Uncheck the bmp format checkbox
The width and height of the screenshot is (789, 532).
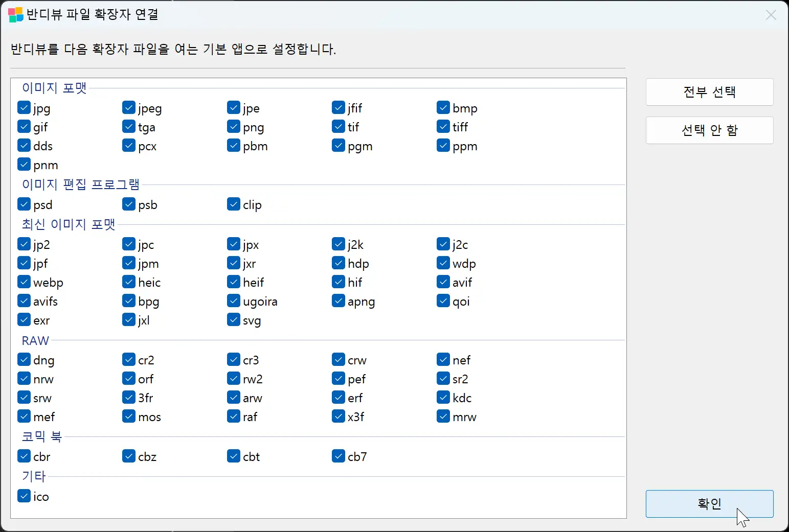point(443,108)
